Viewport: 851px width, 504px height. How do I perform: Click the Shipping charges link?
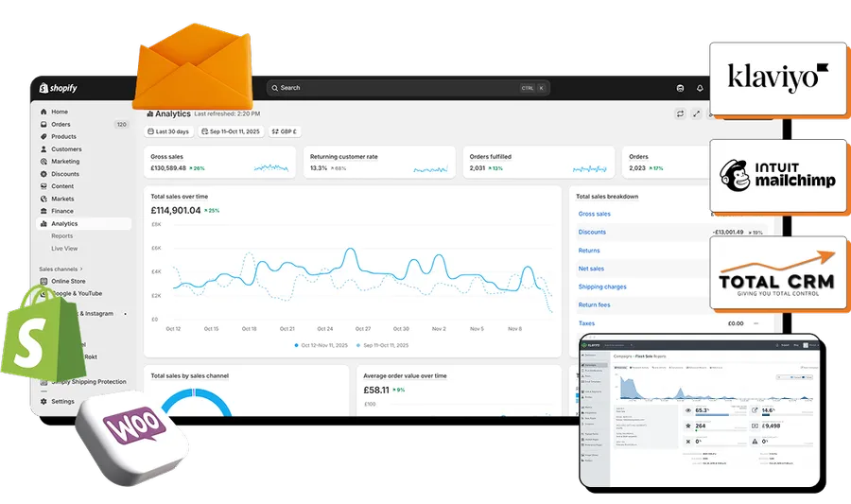[x=601, y=287]
